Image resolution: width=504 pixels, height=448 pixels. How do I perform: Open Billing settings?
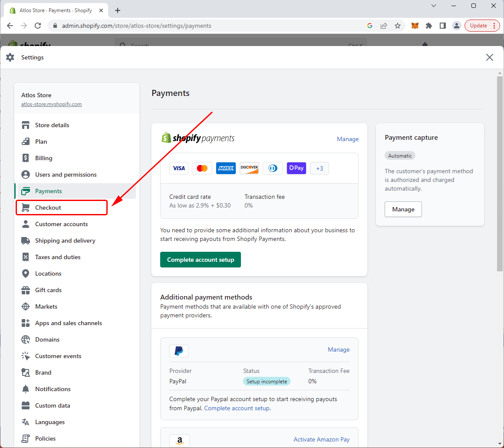pyautogui.click(x=43, y=158)
